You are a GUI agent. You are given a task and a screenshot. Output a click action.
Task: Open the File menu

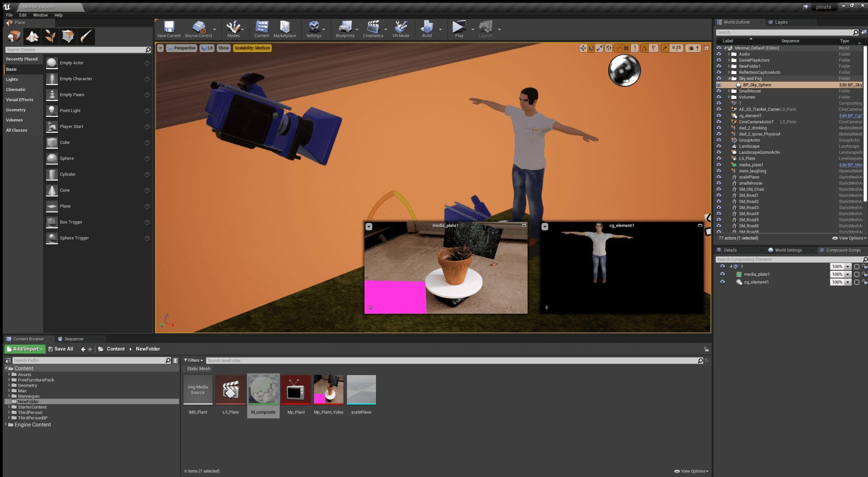9,15
